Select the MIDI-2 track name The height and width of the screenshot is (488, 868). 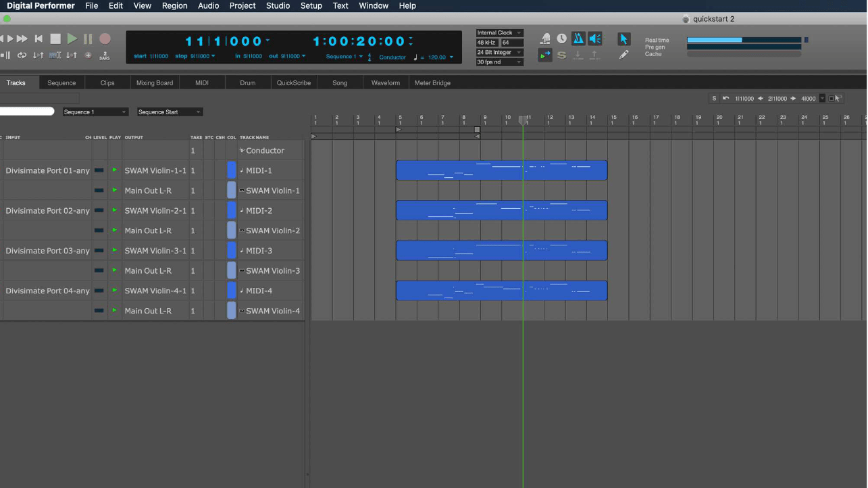259,211
